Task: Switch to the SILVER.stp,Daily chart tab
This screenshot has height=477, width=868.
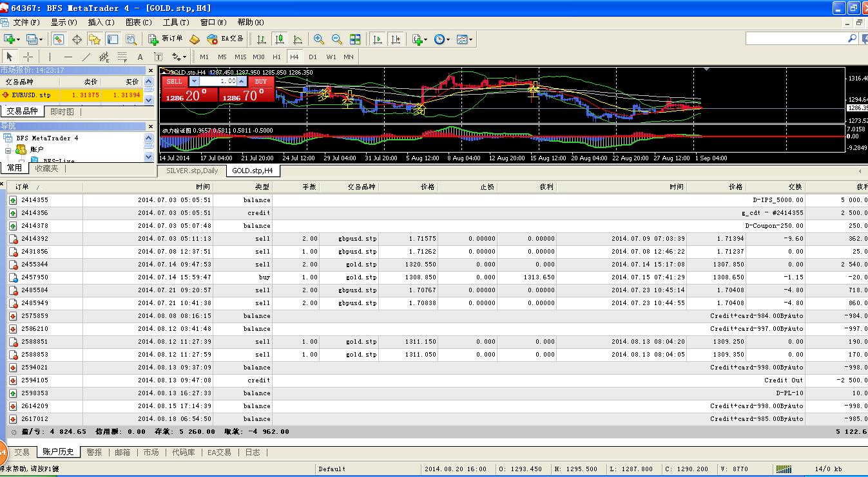Action: click(192, 171)
